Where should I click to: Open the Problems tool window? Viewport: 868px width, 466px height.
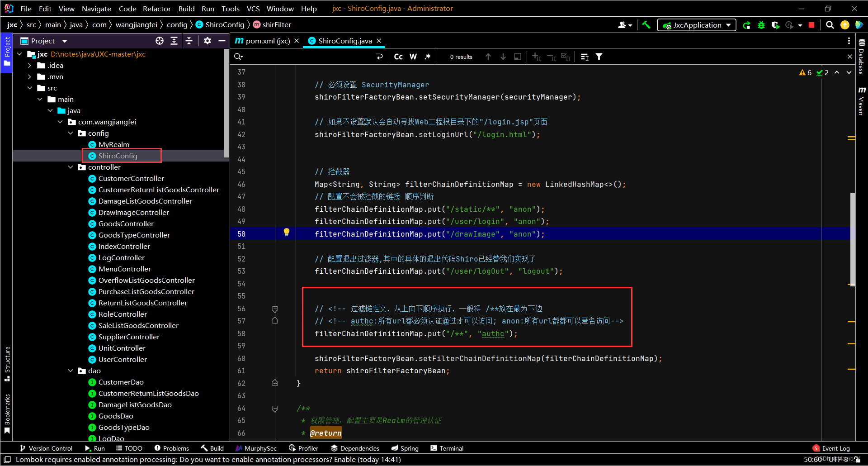pos(171,448)
